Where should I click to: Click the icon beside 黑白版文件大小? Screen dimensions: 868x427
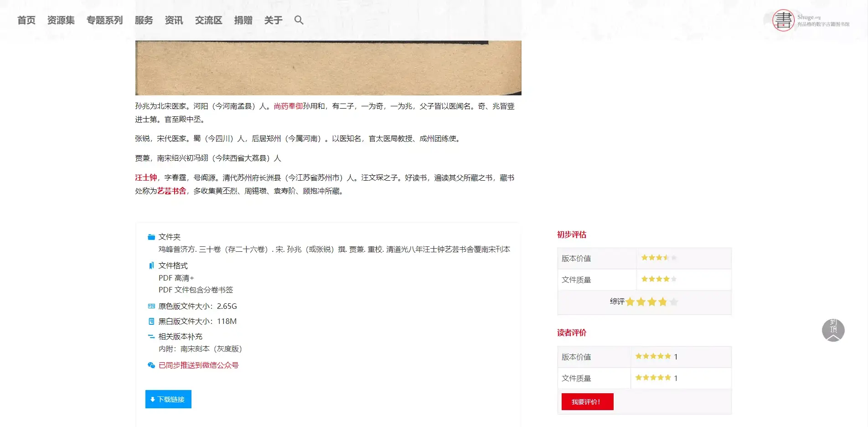150,321
